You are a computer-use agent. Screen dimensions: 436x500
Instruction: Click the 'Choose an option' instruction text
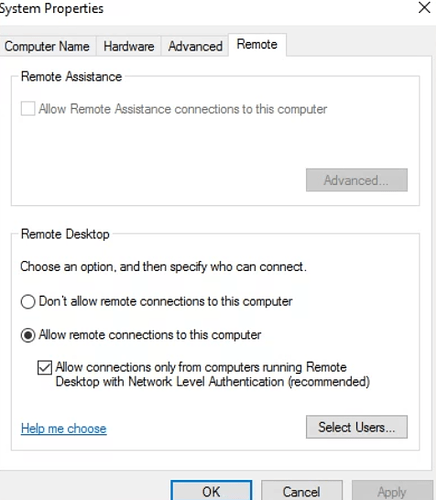[x=163, y=267]
